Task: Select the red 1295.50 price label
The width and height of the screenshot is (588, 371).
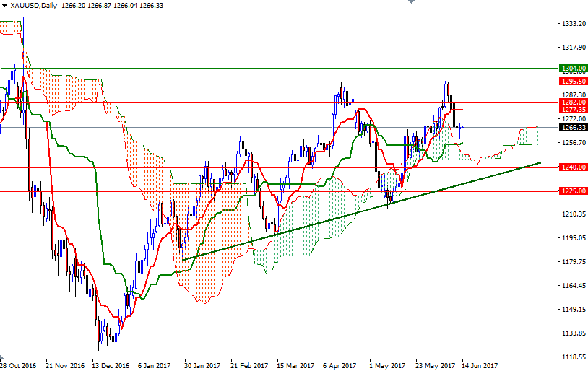Action: [x=572, y=82]
